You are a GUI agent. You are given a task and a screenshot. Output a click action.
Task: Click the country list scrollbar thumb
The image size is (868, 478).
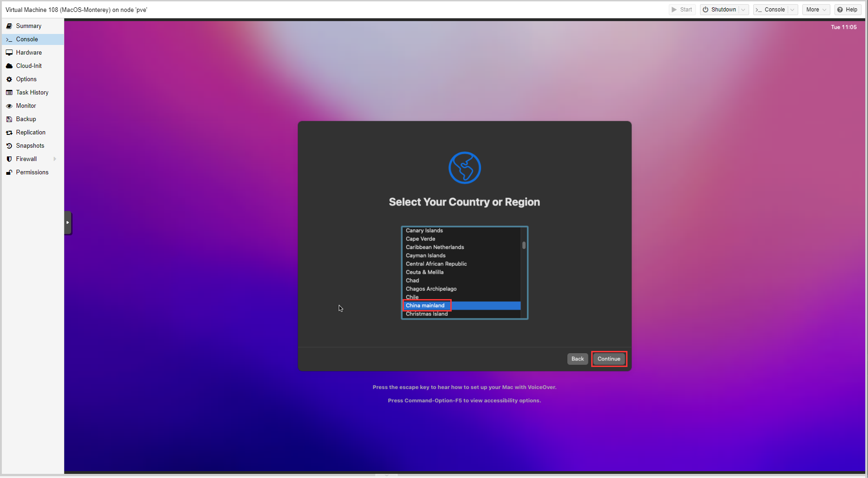pyautogui.click(x=524, y=245)
